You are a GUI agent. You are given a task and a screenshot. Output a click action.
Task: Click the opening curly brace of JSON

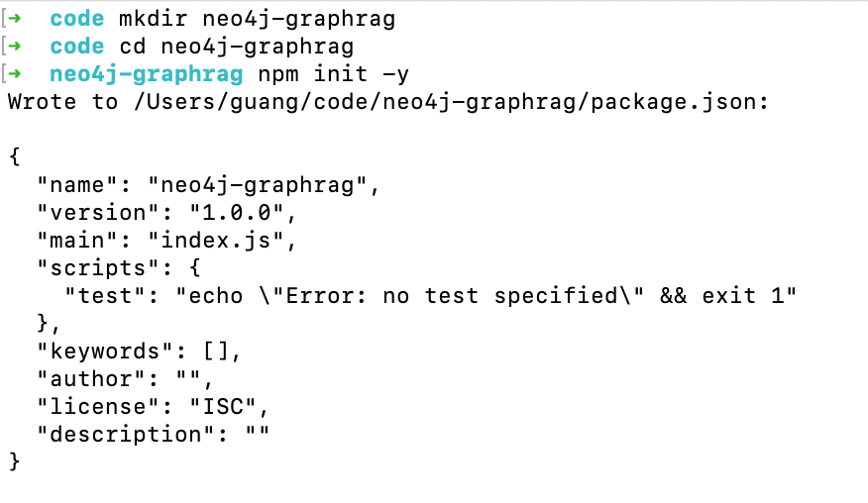(x=15, y=156)
